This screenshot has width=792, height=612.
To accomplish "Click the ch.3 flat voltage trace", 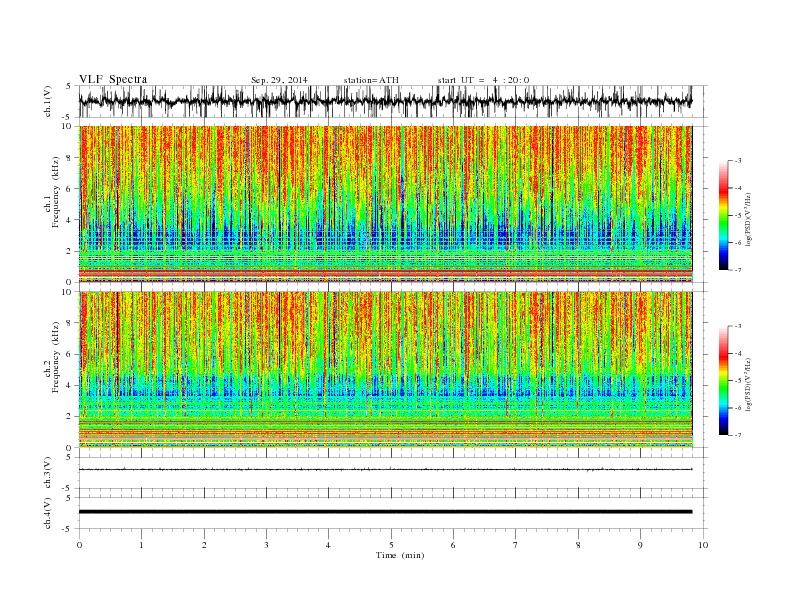I will [385, 470].
